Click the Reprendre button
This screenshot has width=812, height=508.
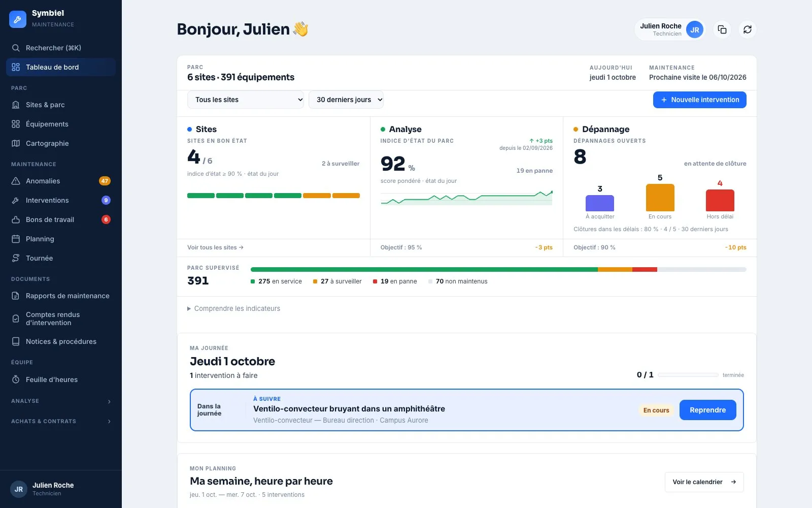point(707,410)
